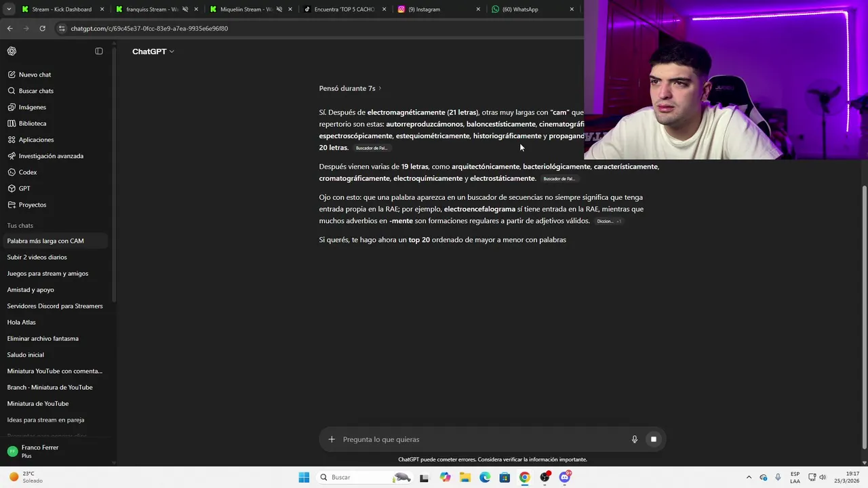Close the 'Stream - Kick Dashboard' tab
This screenshot has width=868, height=488.
coord(102,9)
